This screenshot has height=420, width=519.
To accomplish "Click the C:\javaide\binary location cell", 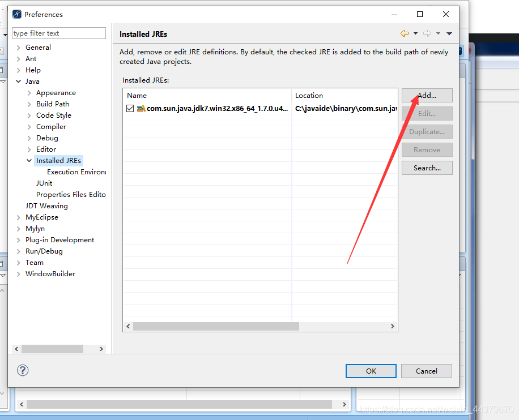I will [346, 108].
